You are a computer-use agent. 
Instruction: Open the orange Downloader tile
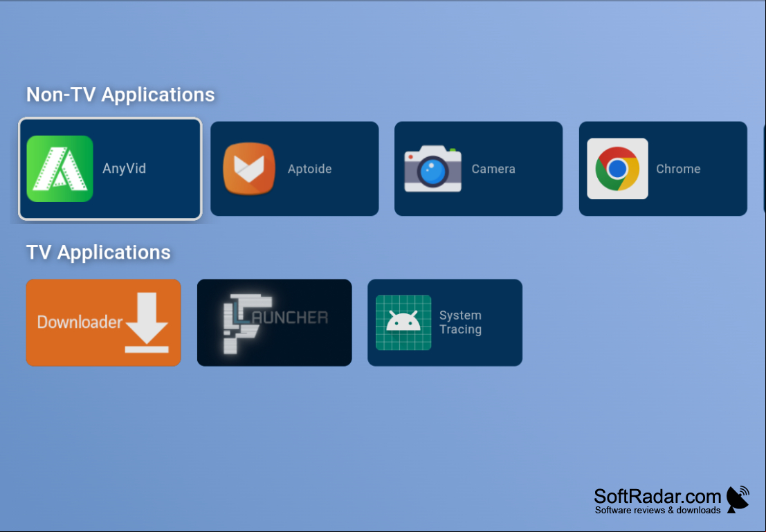tap(104, 322)
